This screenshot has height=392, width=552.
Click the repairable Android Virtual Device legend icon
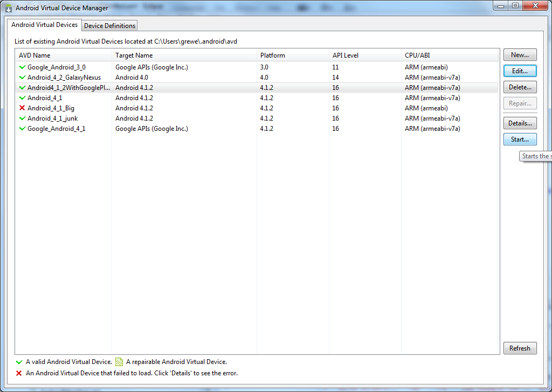tap(119, 362)
